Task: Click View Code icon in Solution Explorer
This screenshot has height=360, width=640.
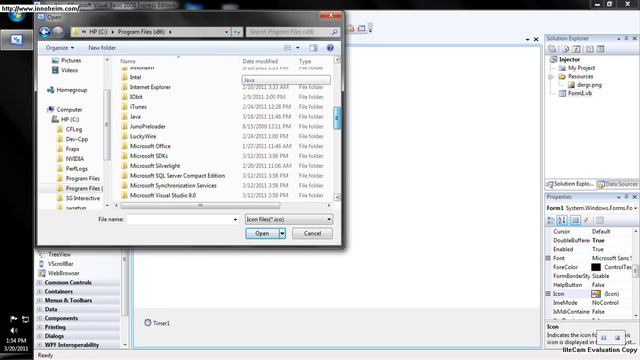Action: [x=590, y=49]
